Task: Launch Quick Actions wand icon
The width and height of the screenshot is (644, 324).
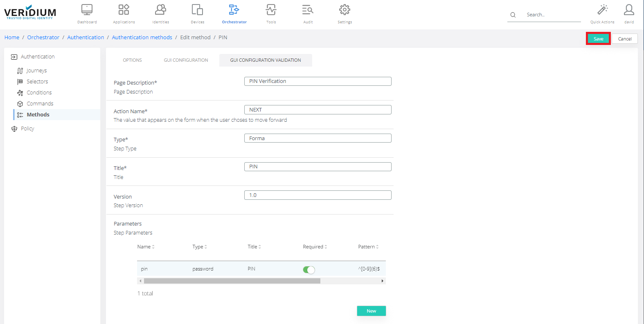Action: [602, 10]
